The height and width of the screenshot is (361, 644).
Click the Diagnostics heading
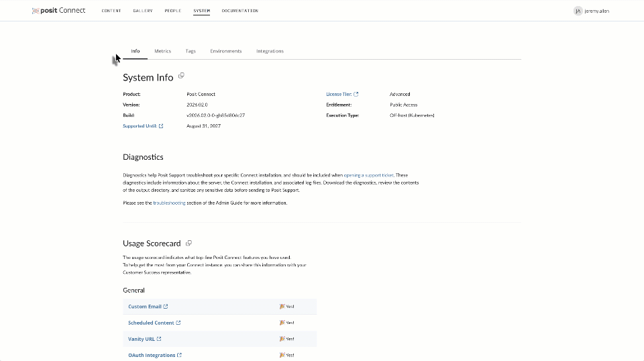(x=143, y=157)
